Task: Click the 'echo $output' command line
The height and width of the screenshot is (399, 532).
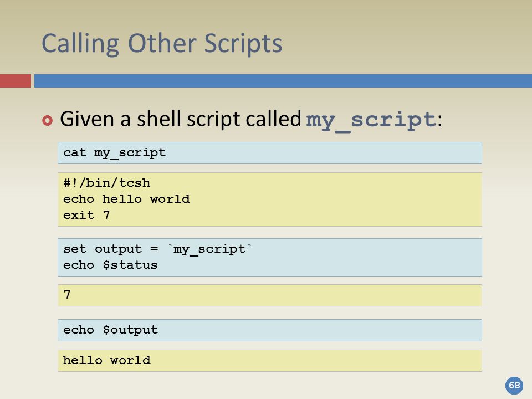Action: point(111,330)
